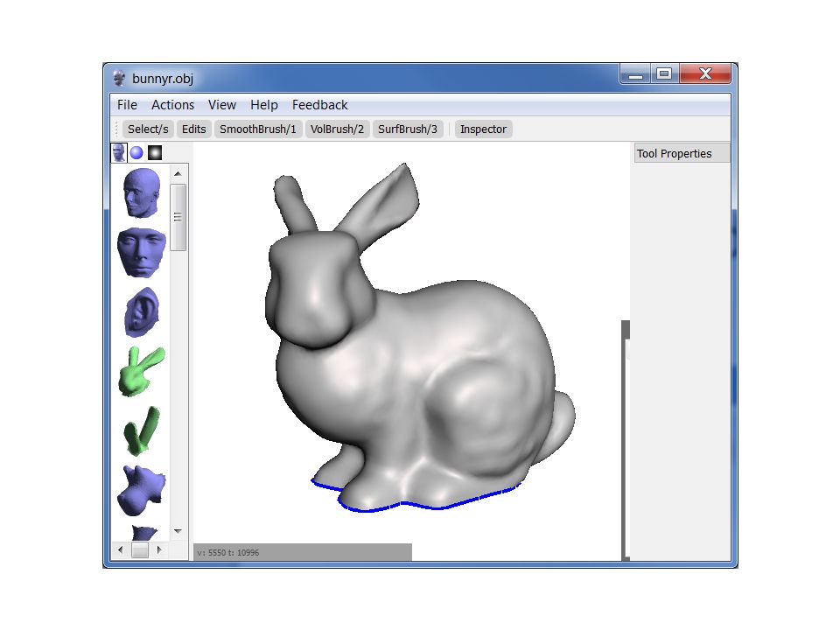Open the Feedback menu
The width and height of the screenshot is (840, 630).
click(x=320, y=105)
